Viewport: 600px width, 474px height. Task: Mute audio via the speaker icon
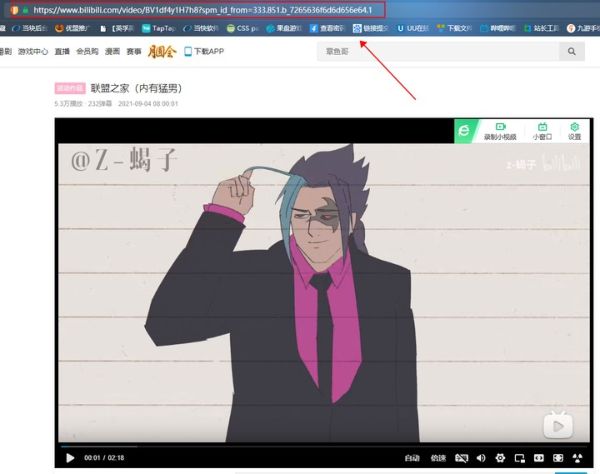pos(481,458)
